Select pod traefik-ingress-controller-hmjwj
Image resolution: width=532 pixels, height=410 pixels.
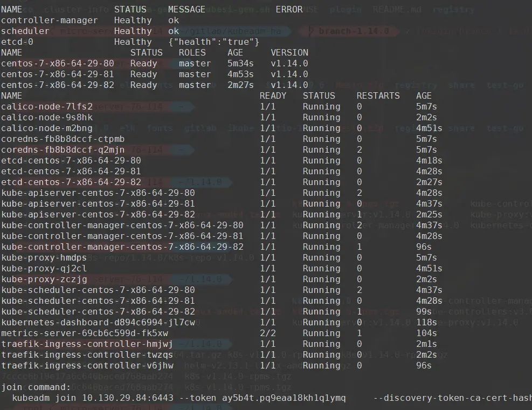click(87, 344)
